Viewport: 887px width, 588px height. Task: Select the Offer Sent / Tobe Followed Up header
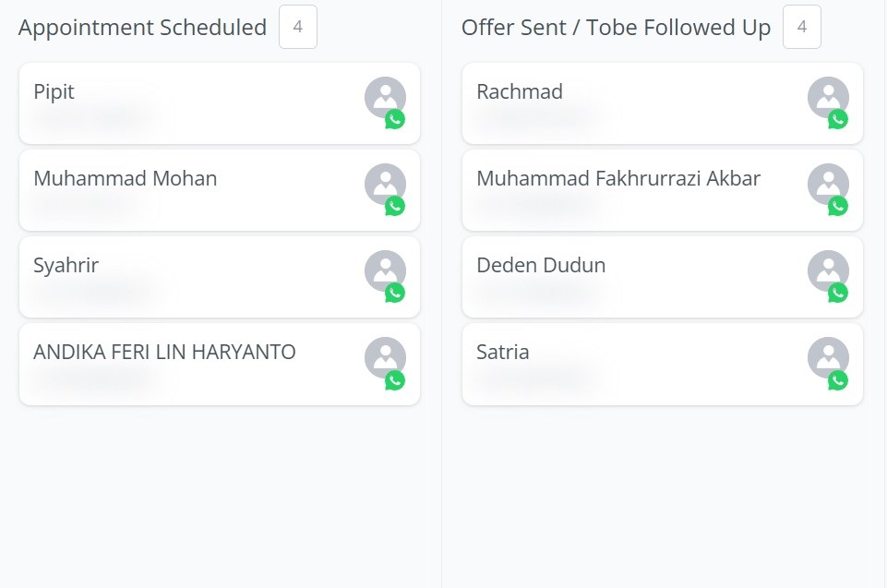point(616,28)
